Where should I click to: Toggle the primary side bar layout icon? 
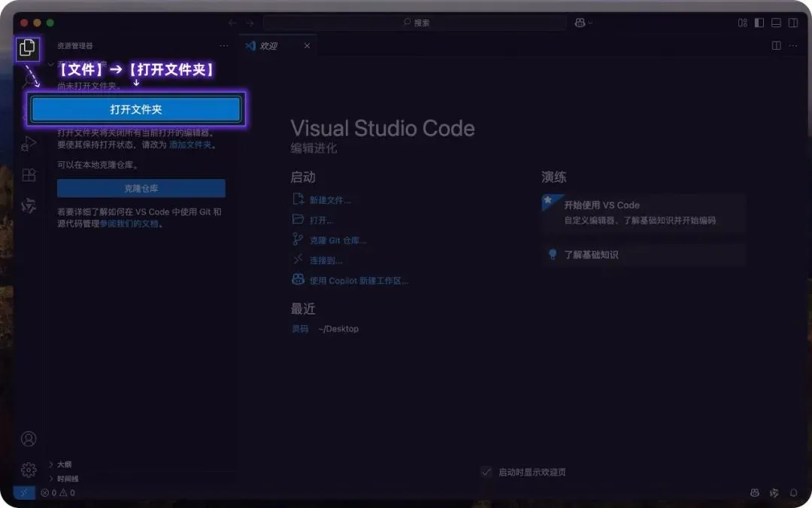coord(759,23)
